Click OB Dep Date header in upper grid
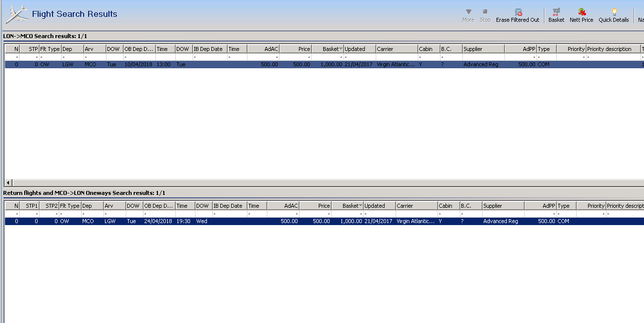The width and height of the screenshot is (644, 323). 140,49
